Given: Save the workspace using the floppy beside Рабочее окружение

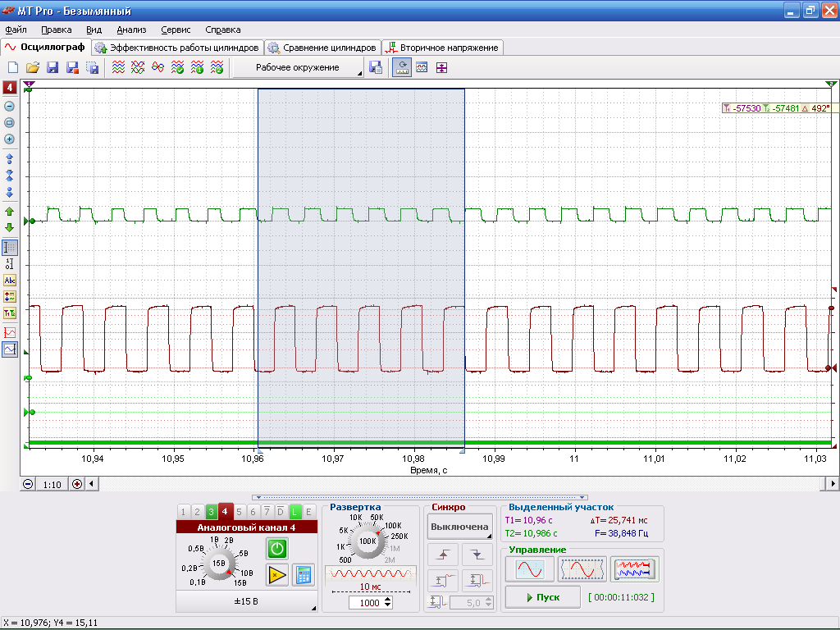Looking at the screenshot, I should tap(376, 67).
